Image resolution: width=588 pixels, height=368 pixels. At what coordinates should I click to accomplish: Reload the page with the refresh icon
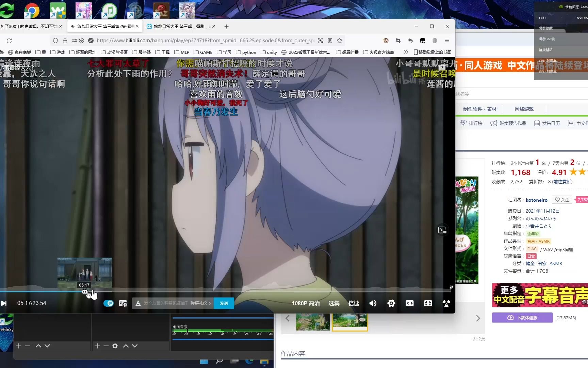(x=9, y=41)
